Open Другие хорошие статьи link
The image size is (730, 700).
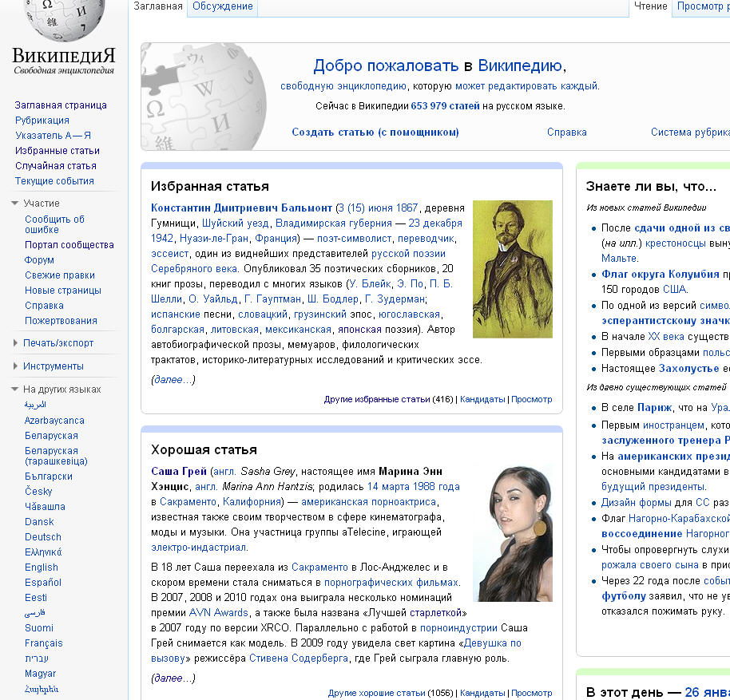coord(377,693)
